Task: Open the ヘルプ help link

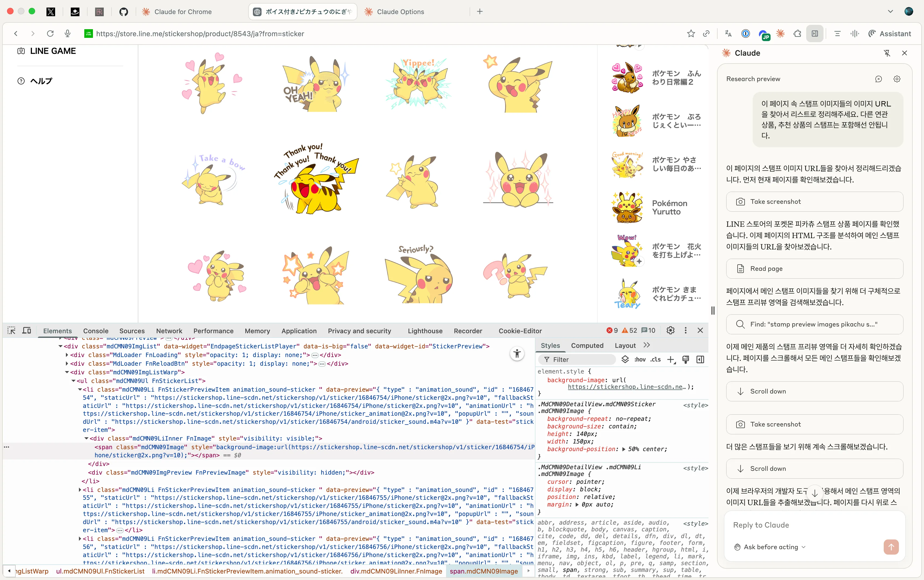Action: tap(35, 81)
